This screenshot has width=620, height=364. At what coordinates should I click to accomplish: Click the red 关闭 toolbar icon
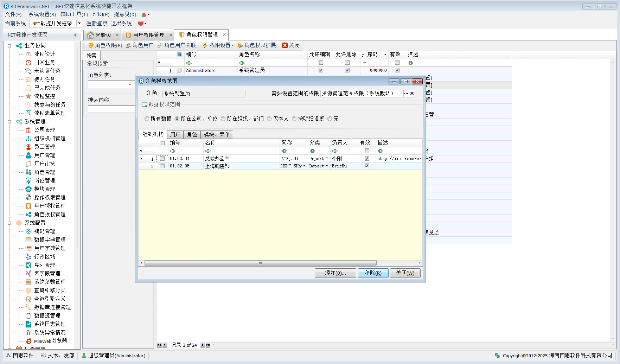tap(285, 45)
